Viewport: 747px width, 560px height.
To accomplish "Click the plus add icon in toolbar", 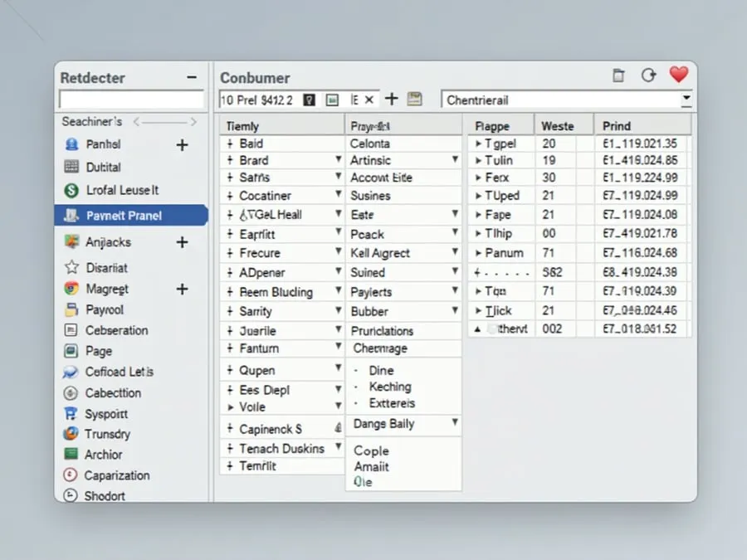I will point(392,99).
